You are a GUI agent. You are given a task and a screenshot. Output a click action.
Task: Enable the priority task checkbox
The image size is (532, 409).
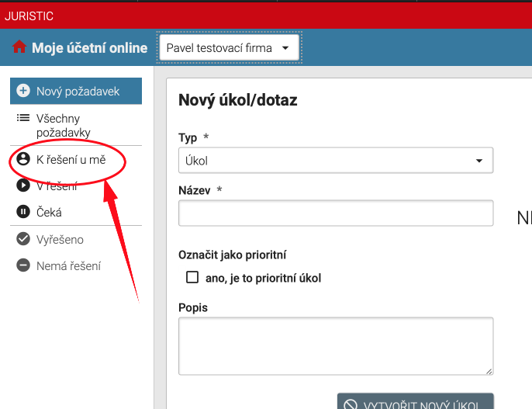click(x=192, y=278)
